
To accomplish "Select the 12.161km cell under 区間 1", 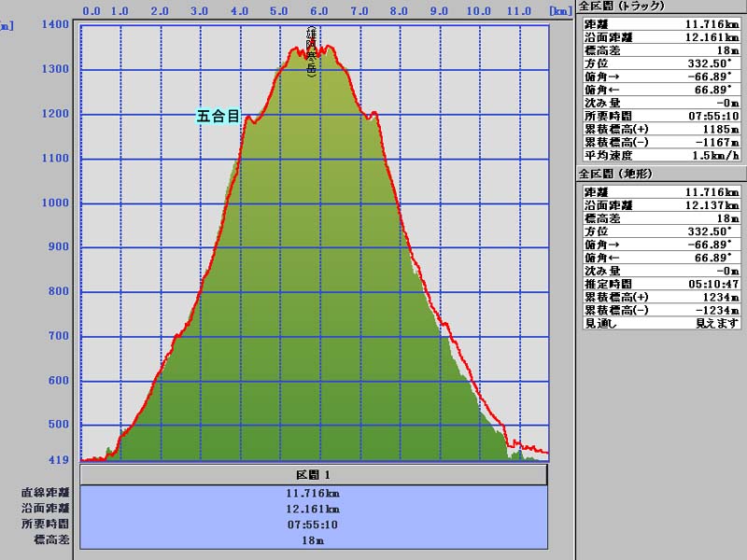I will coord(314,509).
